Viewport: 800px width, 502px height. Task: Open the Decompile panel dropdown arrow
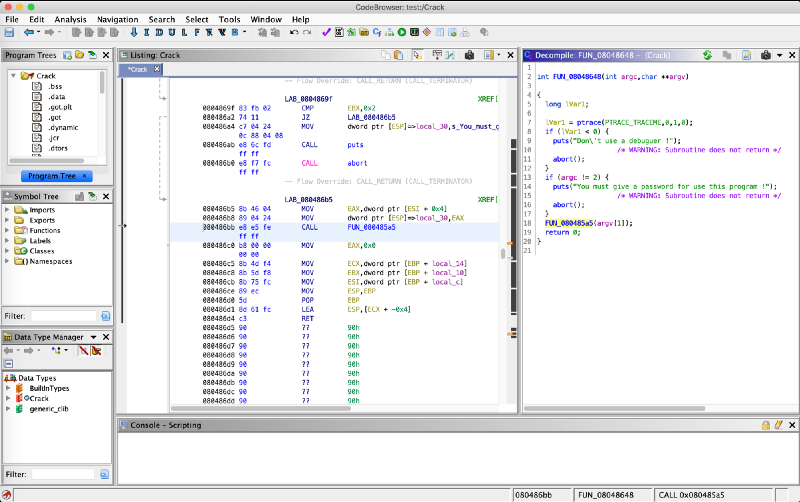point(779,55)
